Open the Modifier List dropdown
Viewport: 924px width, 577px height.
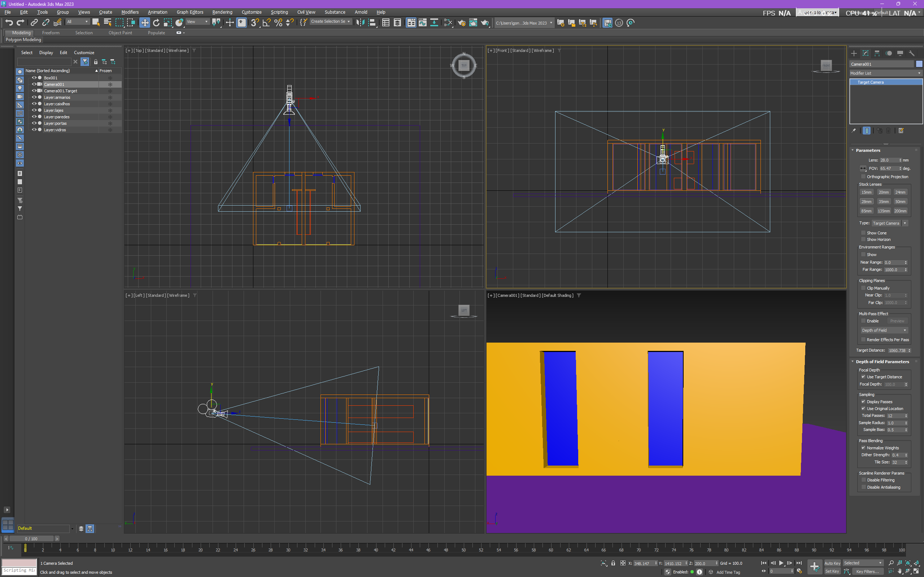pyautogui.click(x=885, y=73)
